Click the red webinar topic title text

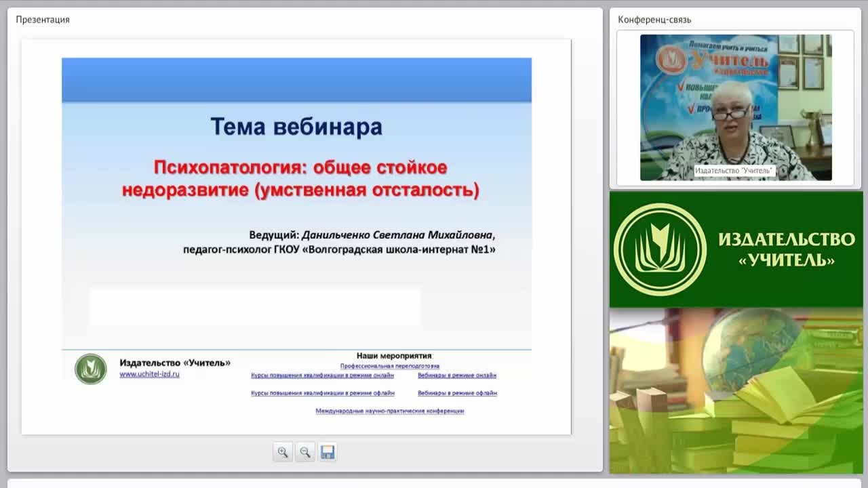300,178
